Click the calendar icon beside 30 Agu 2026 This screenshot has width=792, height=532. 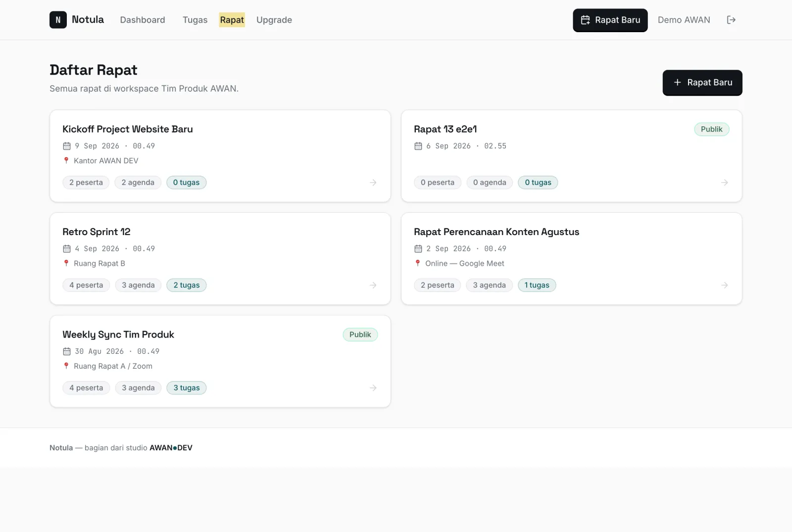click(67, 351)
